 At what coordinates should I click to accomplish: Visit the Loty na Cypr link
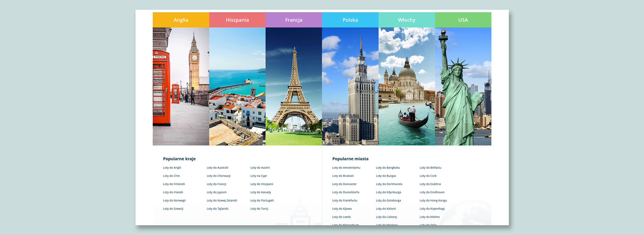click(x=259, y=176)
